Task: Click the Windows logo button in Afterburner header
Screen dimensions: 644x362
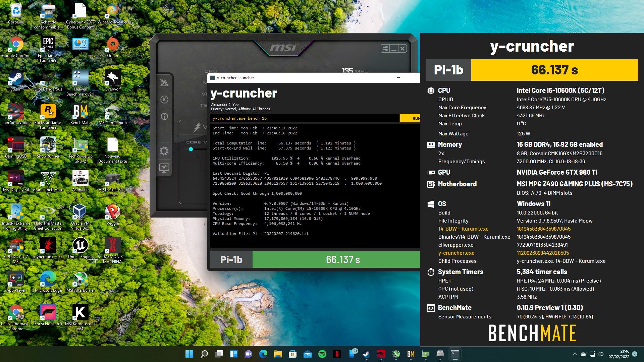Action: point(385,49)
